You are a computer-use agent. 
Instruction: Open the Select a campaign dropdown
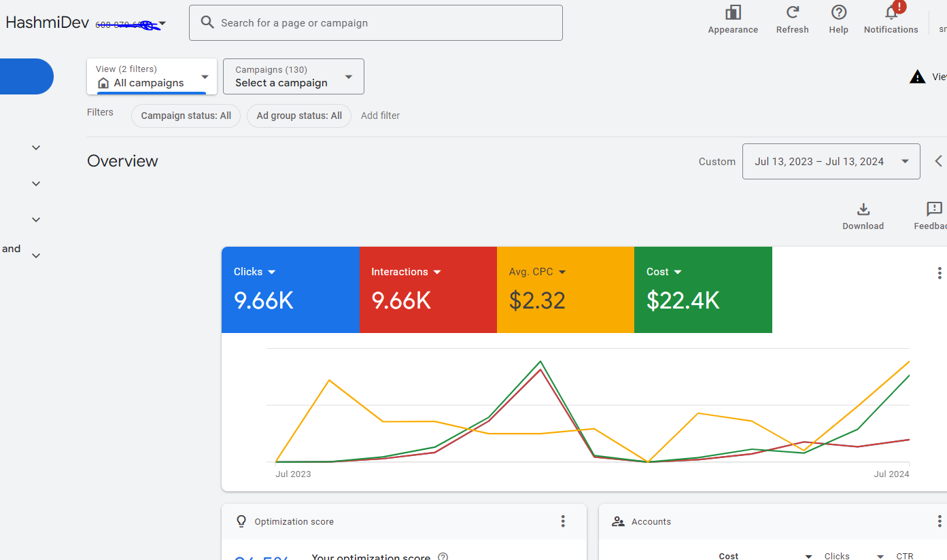[x=349, y=77]
